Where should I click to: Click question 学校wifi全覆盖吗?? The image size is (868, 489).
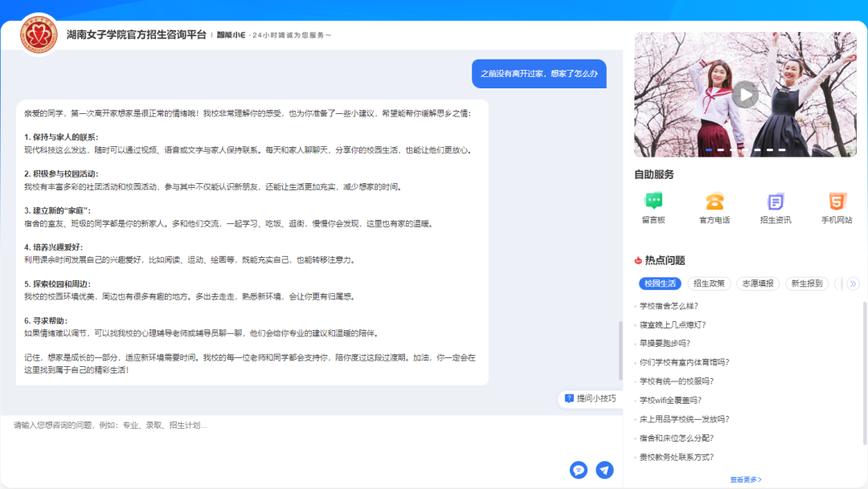click(670, 400)
